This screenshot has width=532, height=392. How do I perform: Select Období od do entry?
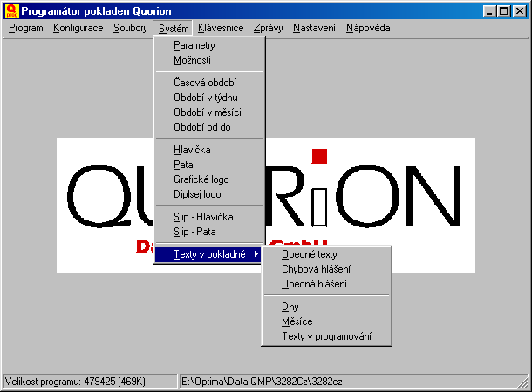209,127
